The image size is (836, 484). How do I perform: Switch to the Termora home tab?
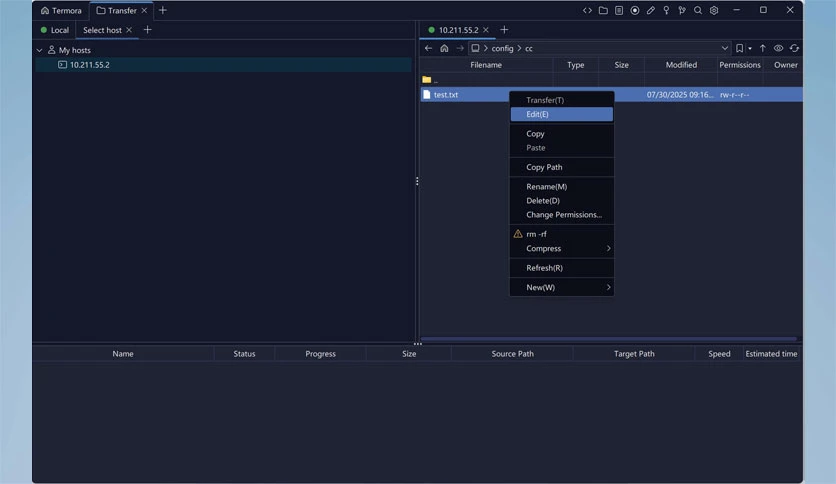(x=61, y=10)
